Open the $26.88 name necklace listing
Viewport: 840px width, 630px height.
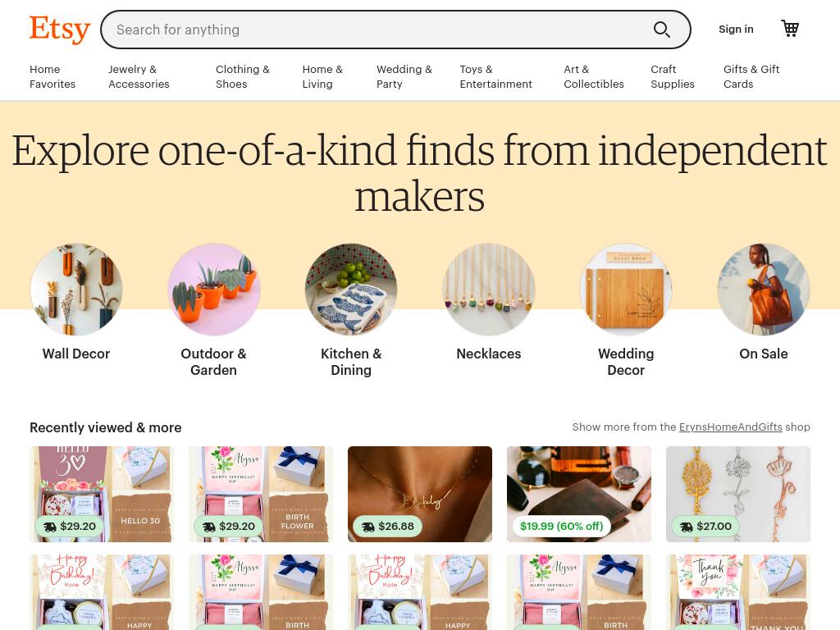point(420,494)
